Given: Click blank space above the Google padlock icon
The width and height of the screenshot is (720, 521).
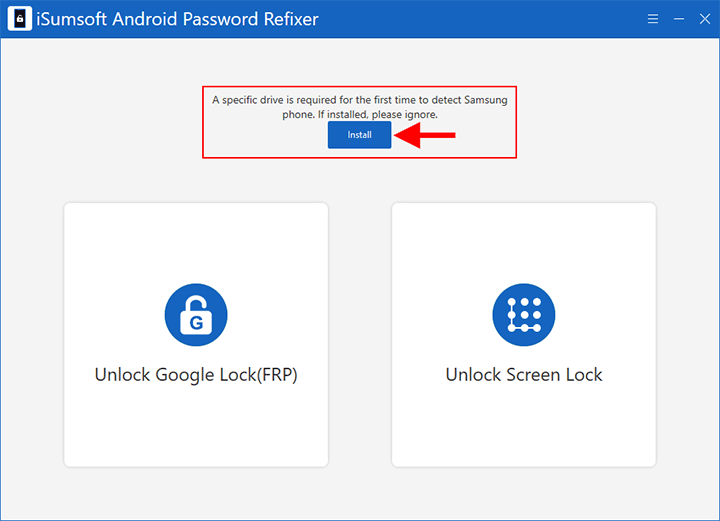Looking at the screenshot, I should tap(196, 245).
